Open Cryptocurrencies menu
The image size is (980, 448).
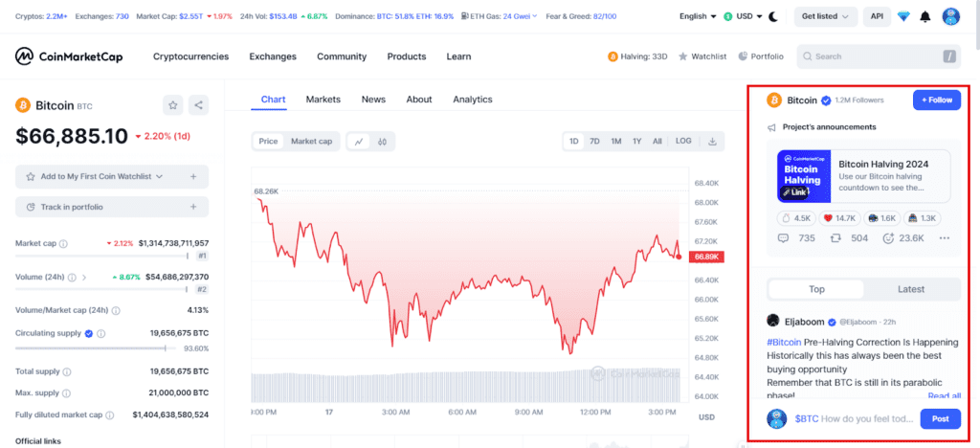tap(191, 56)
